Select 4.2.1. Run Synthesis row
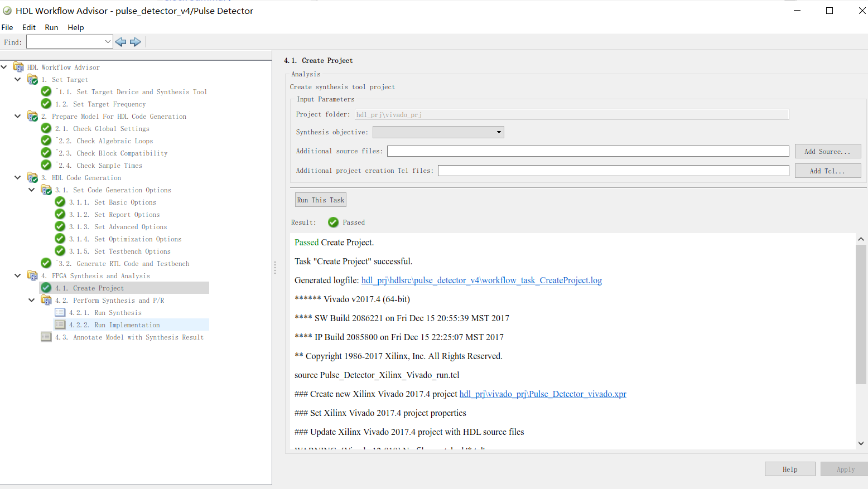 click(105, 313)
